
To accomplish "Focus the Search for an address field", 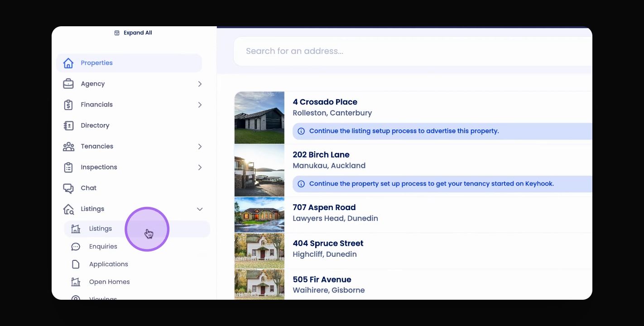I will pos(413,51).
